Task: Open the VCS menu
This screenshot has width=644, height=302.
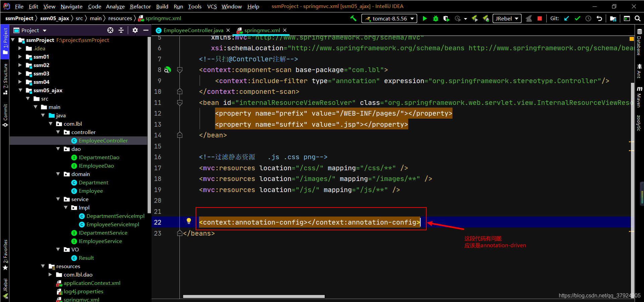Action: coord(212,6)
